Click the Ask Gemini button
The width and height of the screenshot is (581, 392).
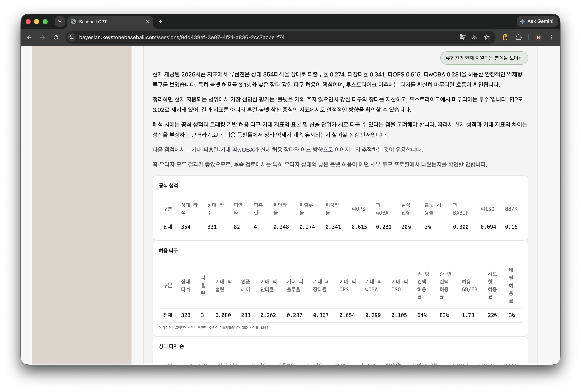click(537, 21)
